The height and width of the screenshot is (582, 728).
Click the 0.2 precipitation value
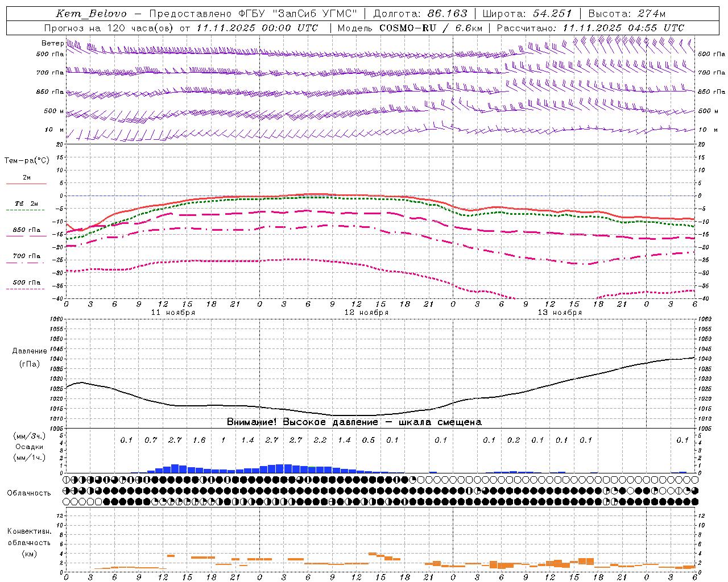point(514,440)
